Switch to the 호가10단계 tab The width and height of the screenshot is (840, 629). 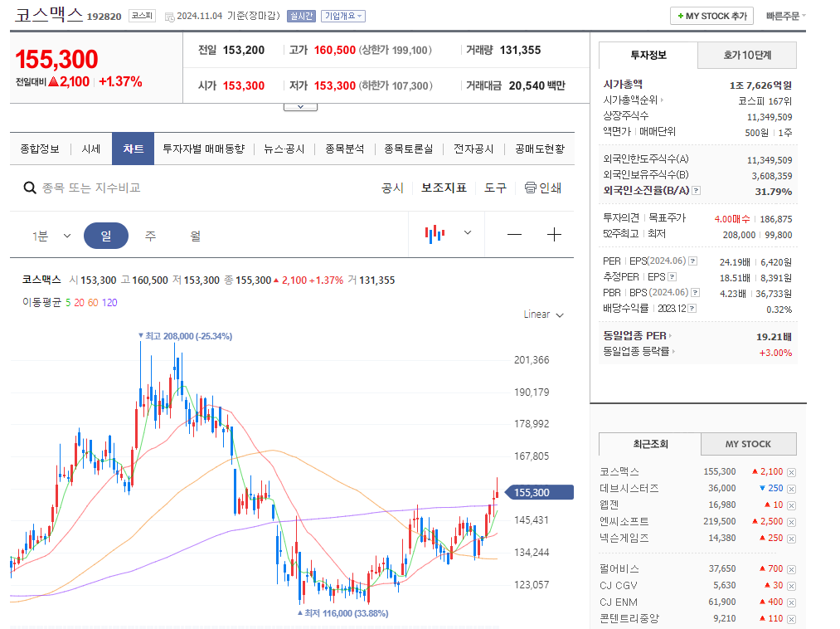747,55
